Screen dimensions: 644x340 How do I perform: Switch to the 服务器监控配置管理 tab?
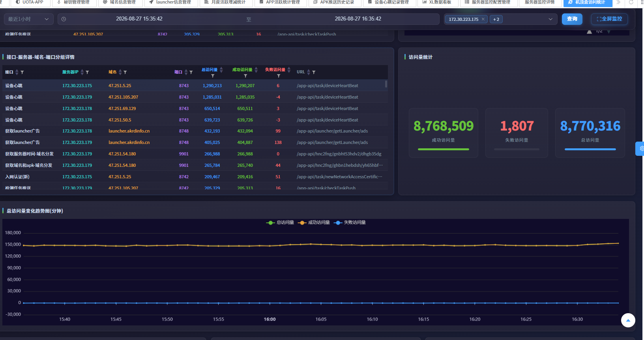[x=487, y=2]
